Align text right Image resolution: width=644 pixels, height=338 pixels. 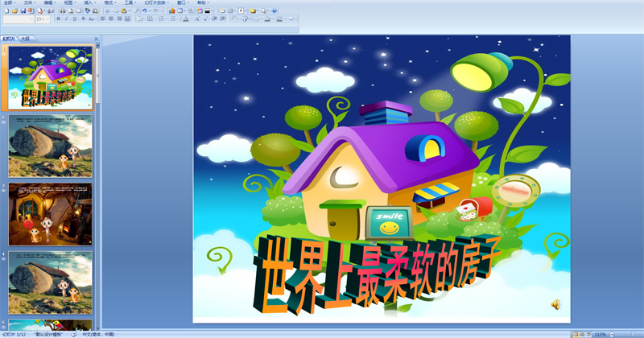(119, 19)
